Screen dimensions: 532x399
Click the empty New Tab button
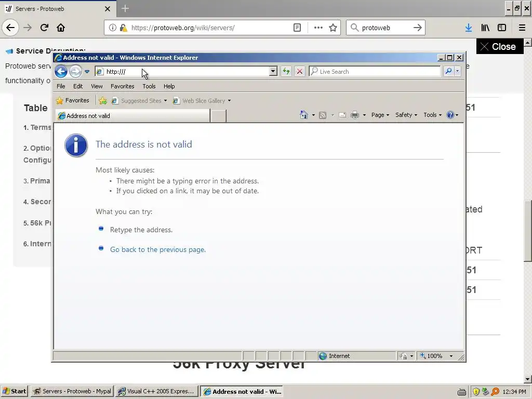[x=219, y=116]
